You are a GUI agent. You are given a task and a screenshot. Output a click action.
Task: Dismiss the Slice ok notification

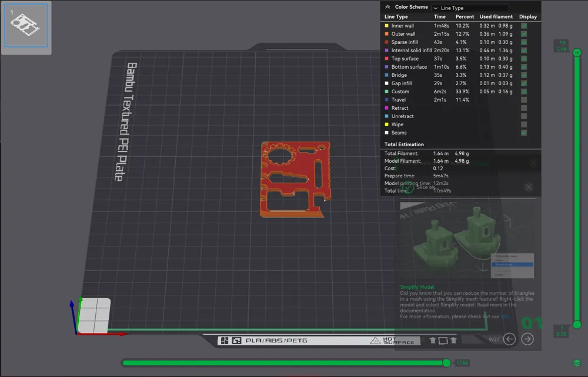pyautogui.click(x=529, y=187)
